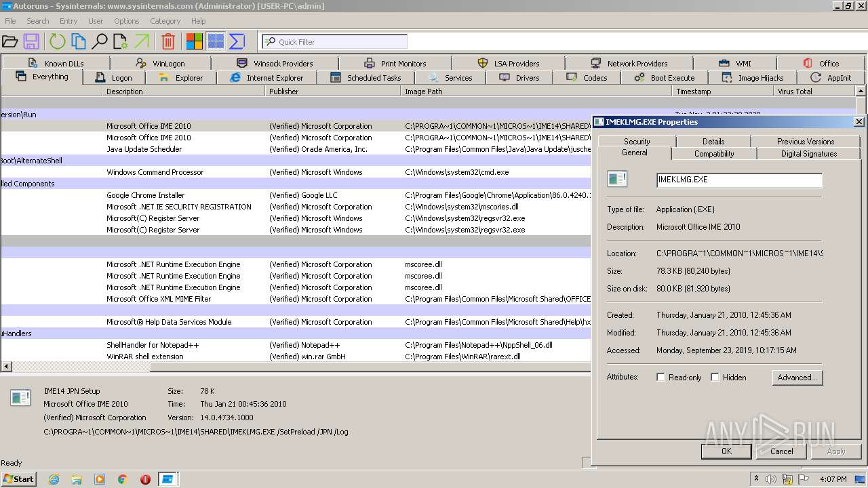Open the Digital Signatures tab
Image resolution: width=868 pixels, height=488 pixels.
click(809, 154)
